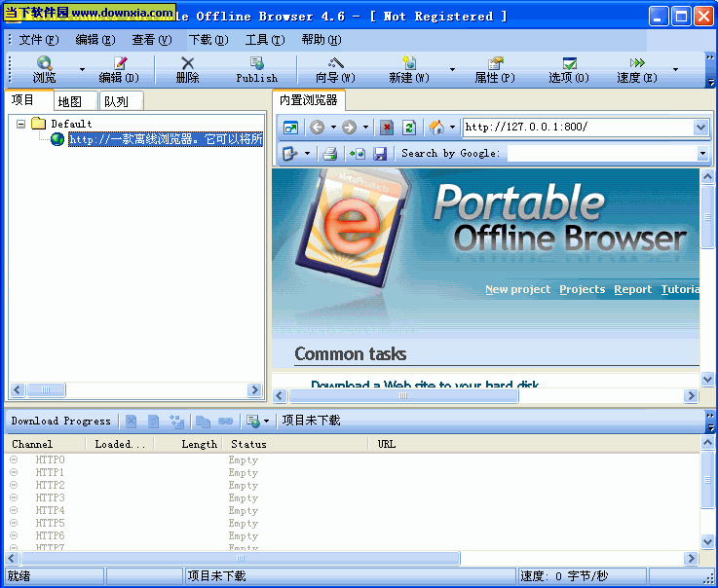The width and height of the screenshot is (718, 588).
Task: Click the browser Forward arrow
Action: [349, 128]
